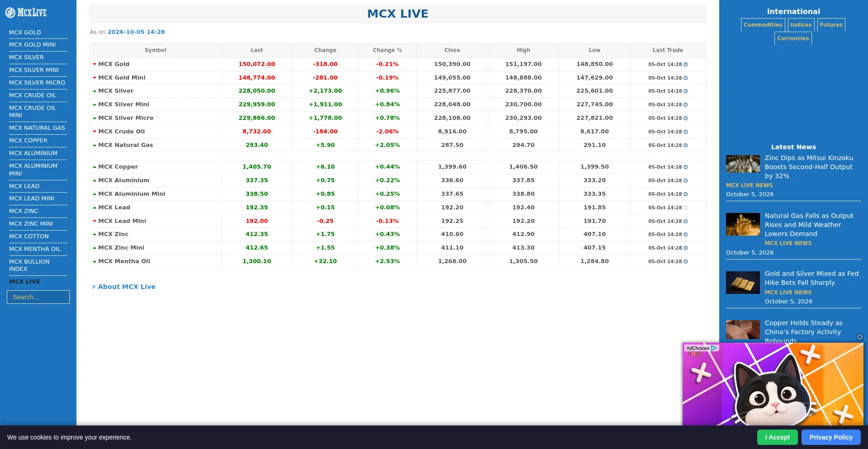Click the red down arrow beside MCX Gold
This screenshot has height=449, width=868.
[94, 64]
